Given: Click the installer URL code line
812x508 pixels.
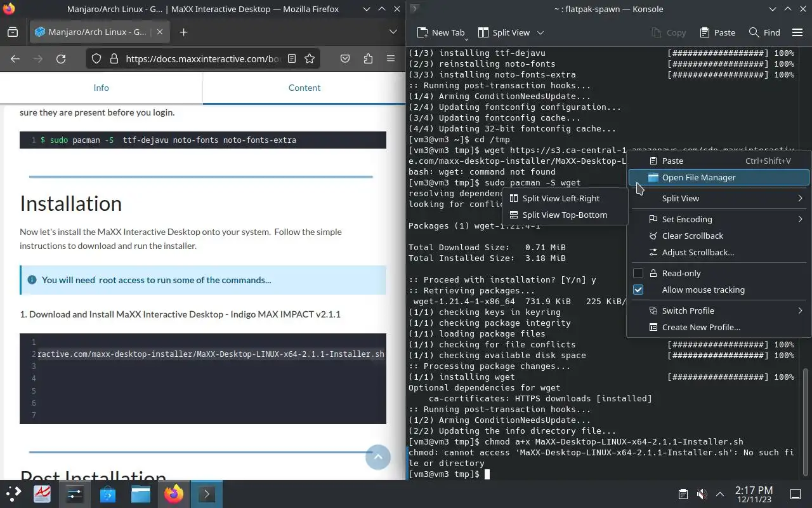Looking at the screenshot, I should pos(211,354).
